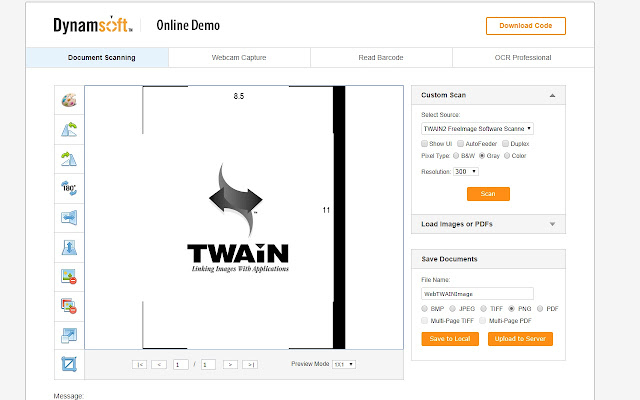
Task: Collapse the Custom Scan panel
Action: pyautogui.click(x=552, y=96)
